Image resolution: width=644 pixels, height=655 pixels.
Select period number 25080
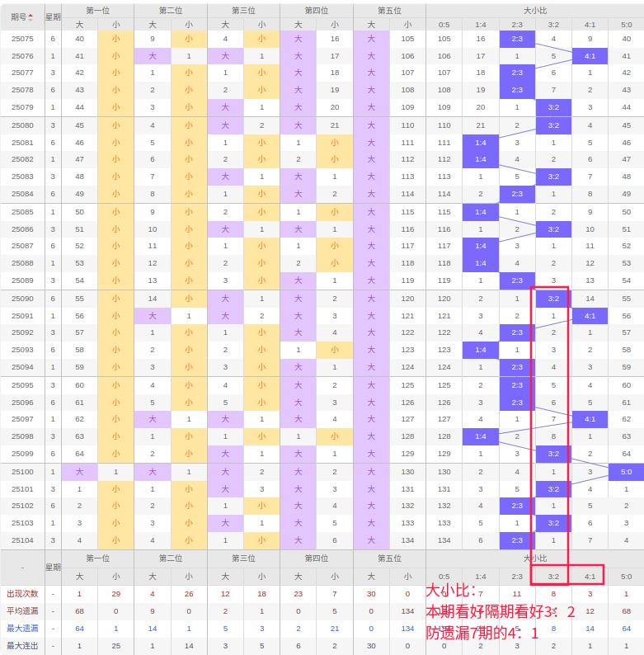pos(22,125)
